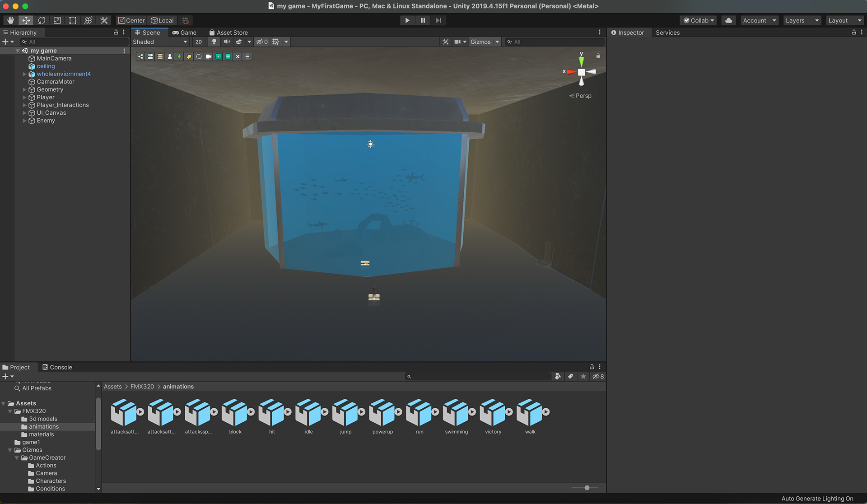The image size is (867, 504).
Task: Open the Layout dropdown
Action: click(845, 20)
